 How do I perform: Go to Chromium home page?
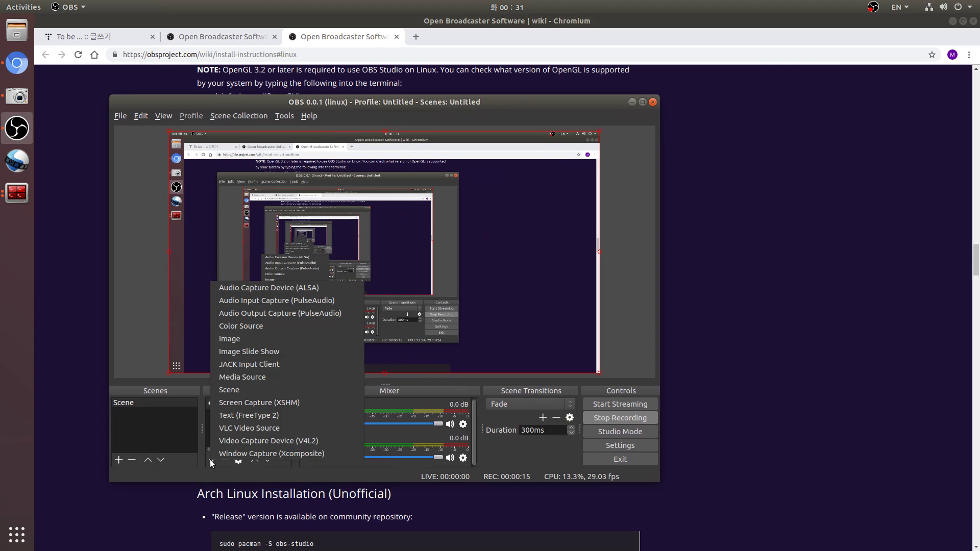[94, 55]
